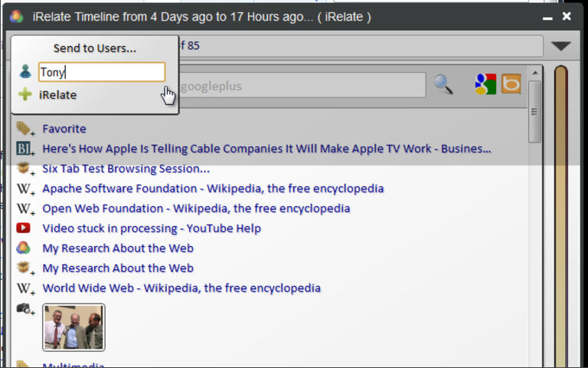Viewport: 588px width, 368px height.
Task: Click the camera icon beside the photo
Action: click(25, 310)
